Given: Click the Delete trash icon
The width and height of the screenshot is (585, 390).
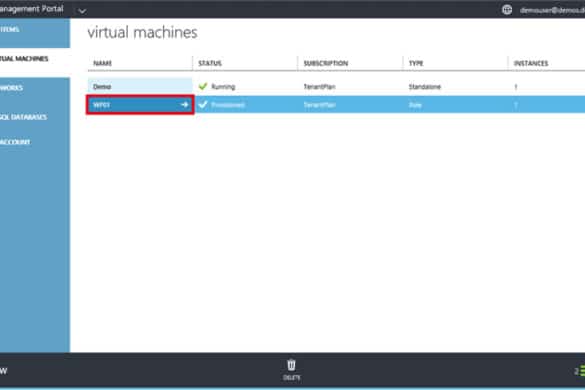Looking at the screenshot, I should (291, 365).
